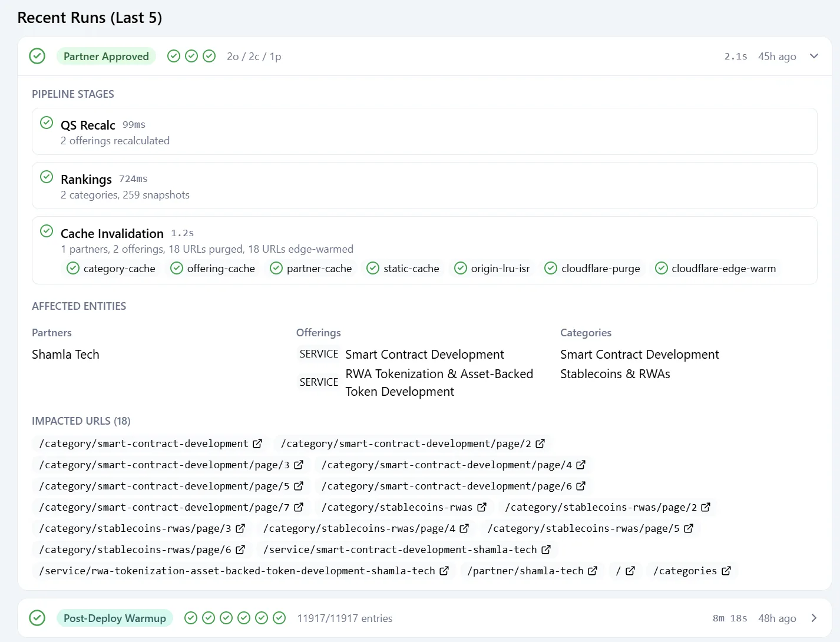Select the Shamla Tech partner name
The width and height of the screenshot is (840, 642).
(65, 354)
